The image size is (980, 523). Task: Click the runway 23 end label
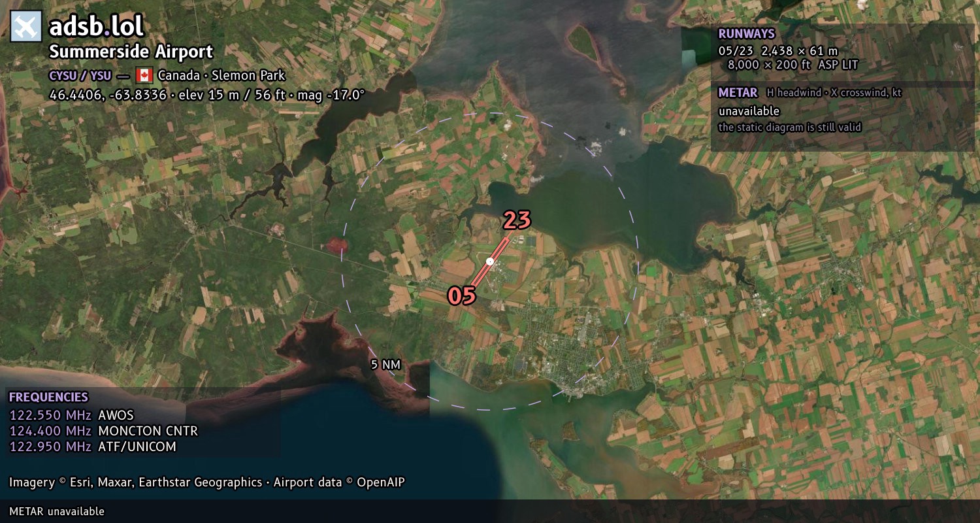pos(517,221)
